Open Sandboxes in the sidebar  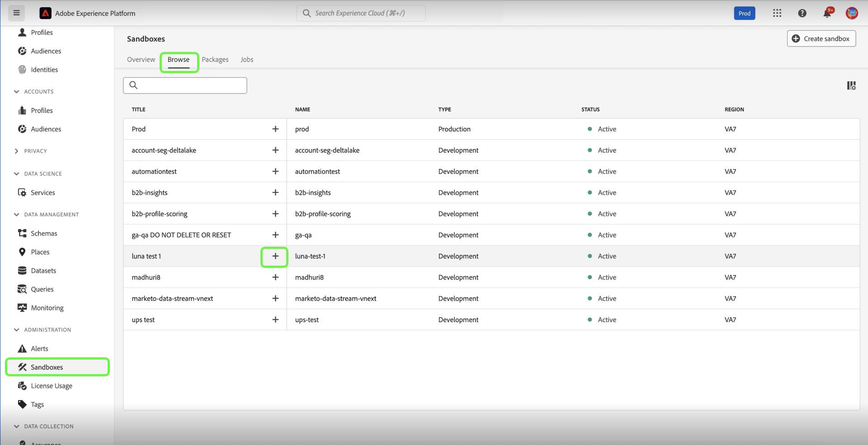pyautogui.click(x=57, y=367)
